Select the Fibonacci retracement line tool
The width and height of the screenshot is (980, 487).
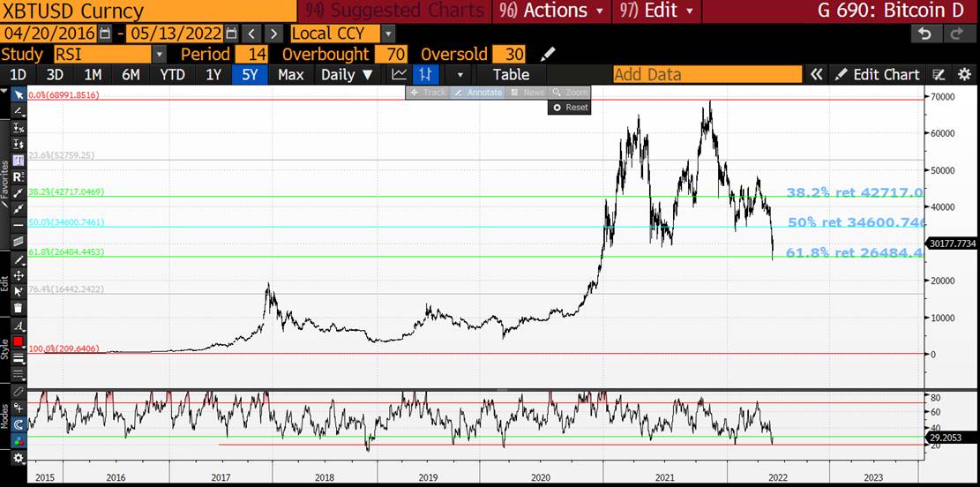19,192
